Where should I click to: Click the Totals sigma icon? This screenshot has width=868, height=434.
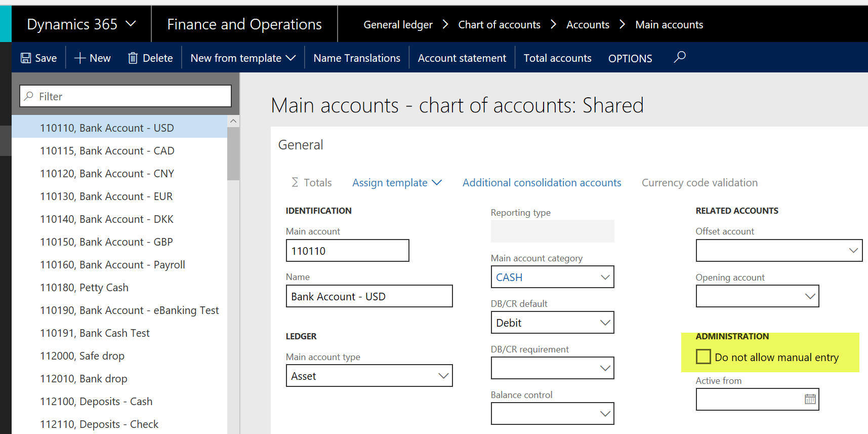click(x=295, y=182)
